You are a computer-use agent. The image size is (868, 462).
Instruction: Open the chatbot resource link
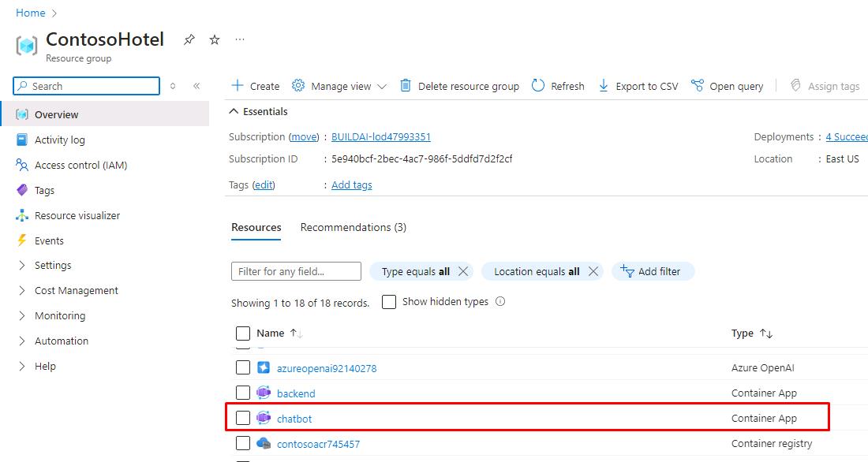point(294,419)
